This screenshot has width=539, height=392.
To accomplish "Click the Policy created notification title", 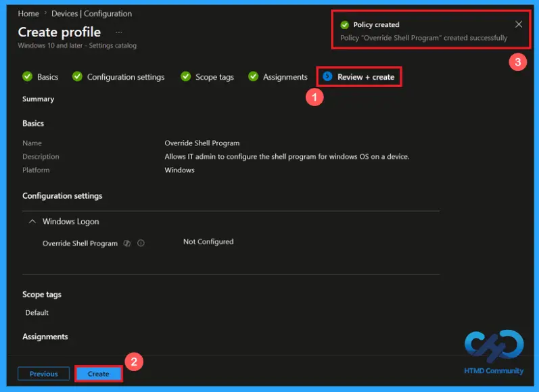I will point(376,25).
